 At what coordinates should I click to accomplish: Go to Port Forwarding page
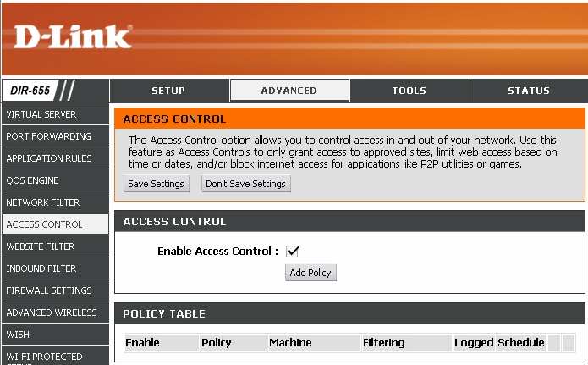click(x=55, y=136)
